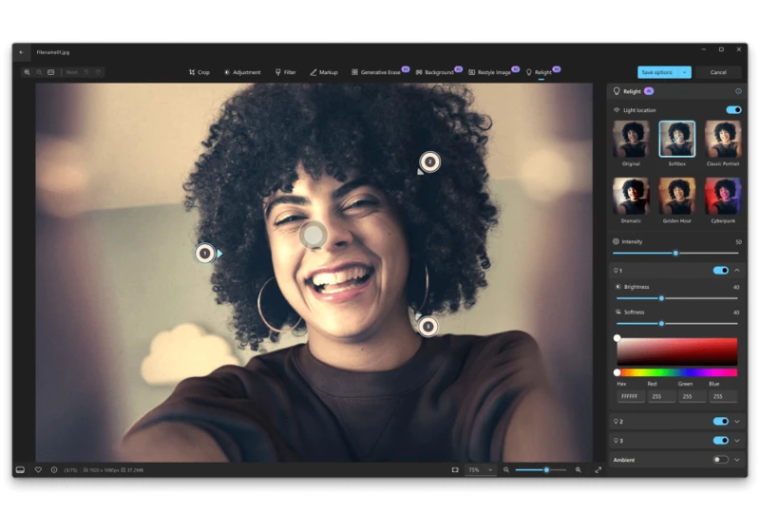Click the Green value input field
This screenshot has width=760, height=532.
(693, 396)
